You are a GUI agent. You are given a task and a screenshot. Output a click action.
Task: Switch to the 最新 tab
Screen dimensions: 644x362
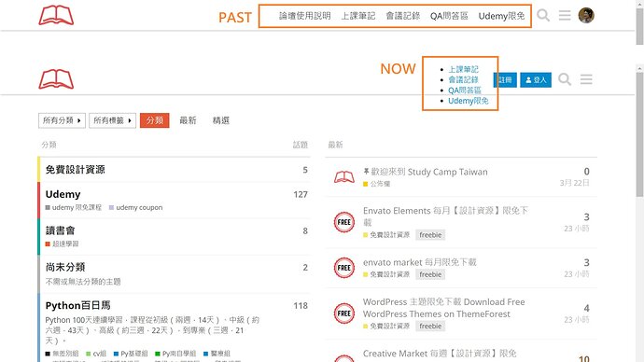(188, 120)
